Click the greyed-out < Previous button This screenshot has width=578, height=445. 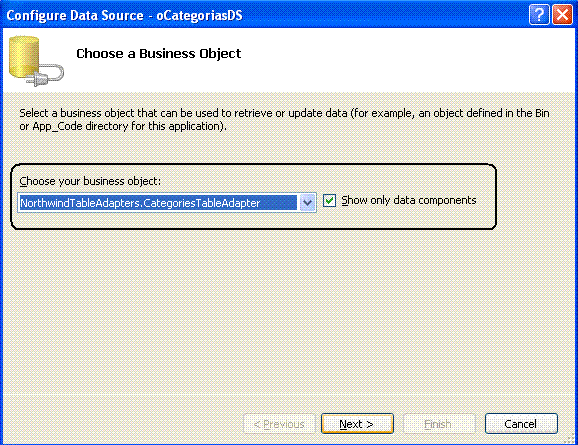pyautogui.click(x=279, y=424)
